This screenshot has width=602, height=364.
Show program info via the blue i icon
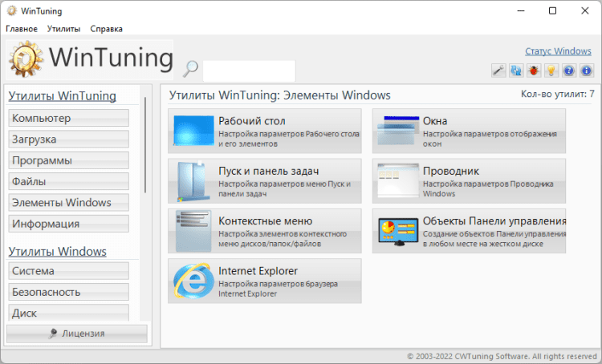[x=586, y=71]
